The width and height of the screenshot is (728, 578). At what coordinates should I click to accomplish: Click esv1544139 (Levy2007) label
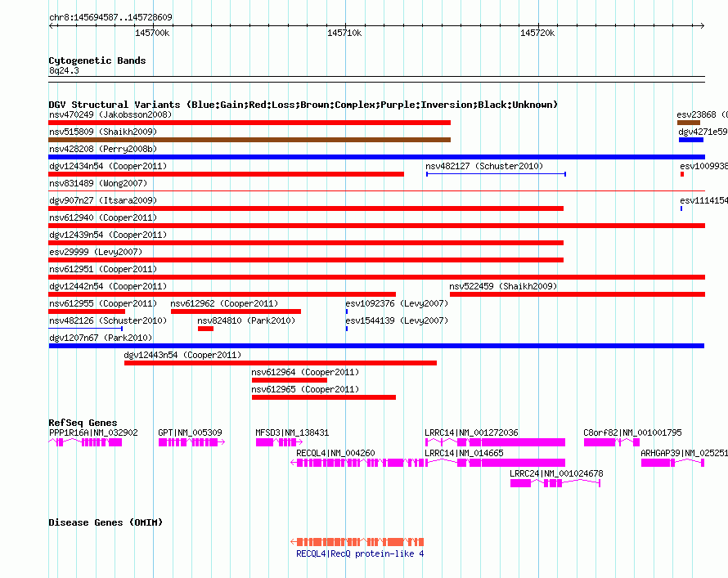pyautogui.click(x=397, y=320)
